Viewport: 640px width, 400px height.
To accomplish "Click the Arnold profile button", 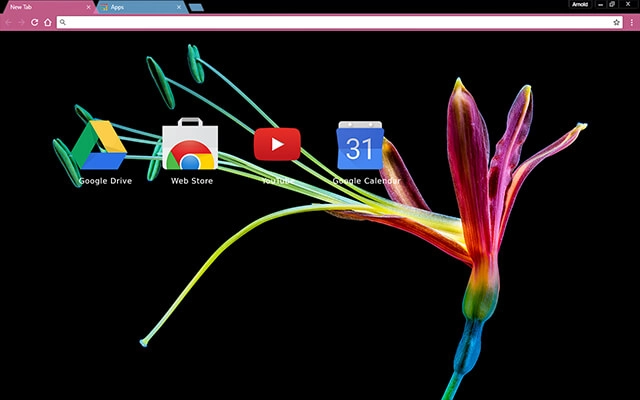I will pos(580,4).
